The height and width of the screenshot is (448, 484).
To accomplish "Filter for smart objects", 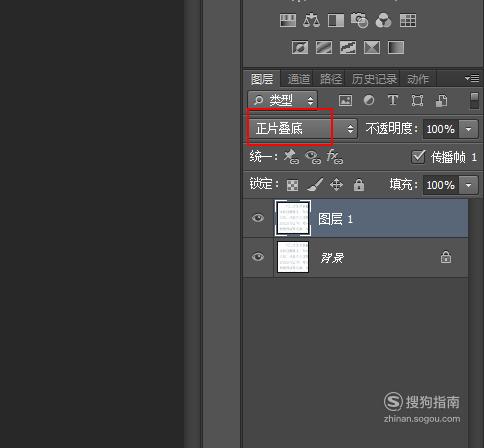I will click(442, 100).
